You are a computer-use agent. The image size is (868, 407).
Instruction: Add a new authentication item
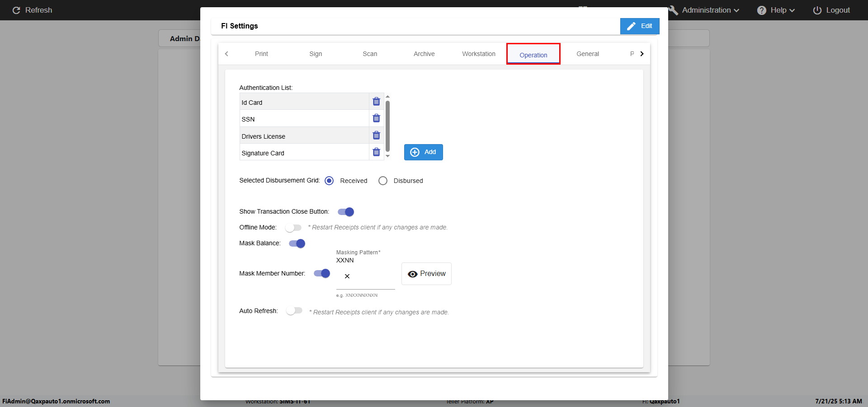(x=423, y=152)
